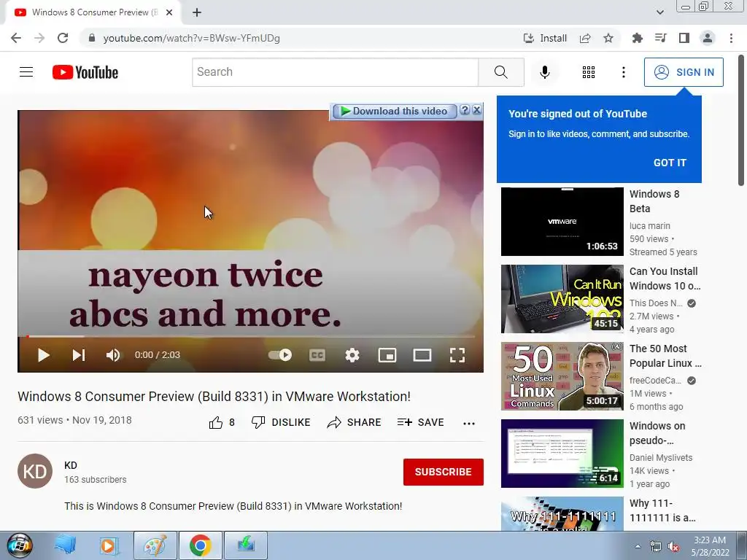Bookmark this tab with the star
747x560 pixels.
[608, 38]
